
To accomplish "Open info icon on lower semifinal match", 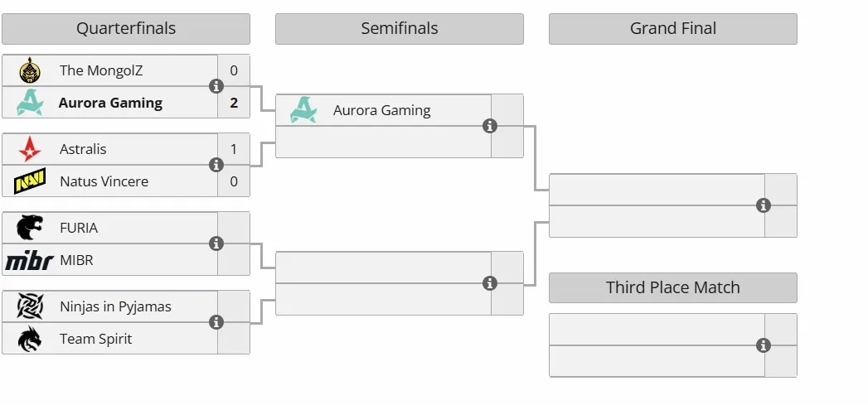I will click(x=489, y=283).
